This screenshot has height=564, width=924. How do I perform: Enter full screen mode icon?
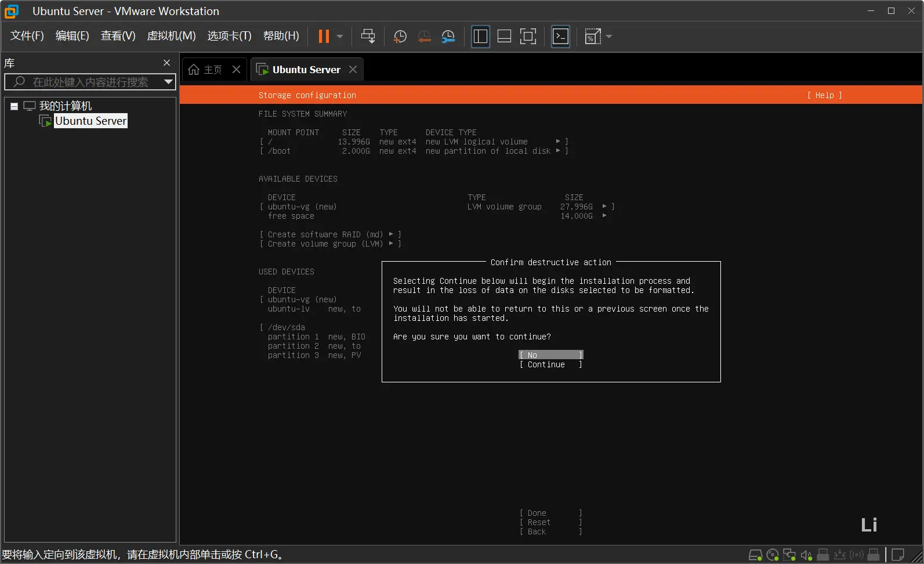[x=528, y=37]
